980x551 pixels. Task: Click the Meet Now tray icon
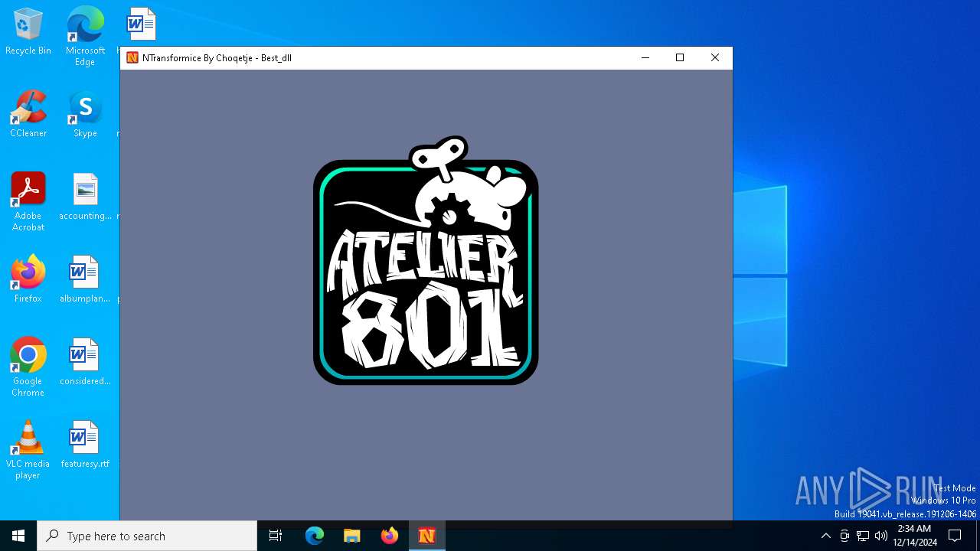(x=844, y=536)
